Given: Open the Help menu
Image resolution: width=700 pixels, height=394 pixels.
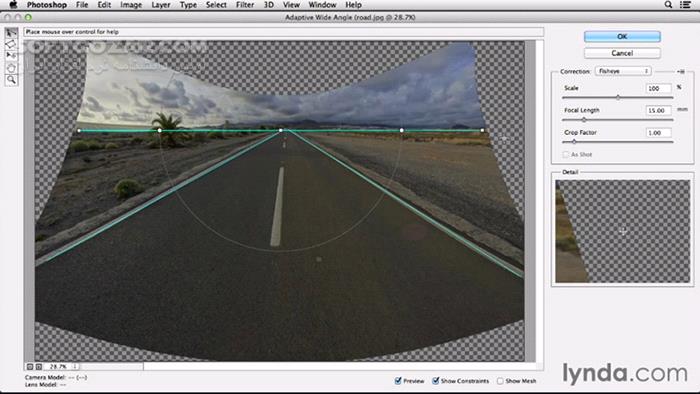Looking at the screenshot, I should (x=353, y=5).
